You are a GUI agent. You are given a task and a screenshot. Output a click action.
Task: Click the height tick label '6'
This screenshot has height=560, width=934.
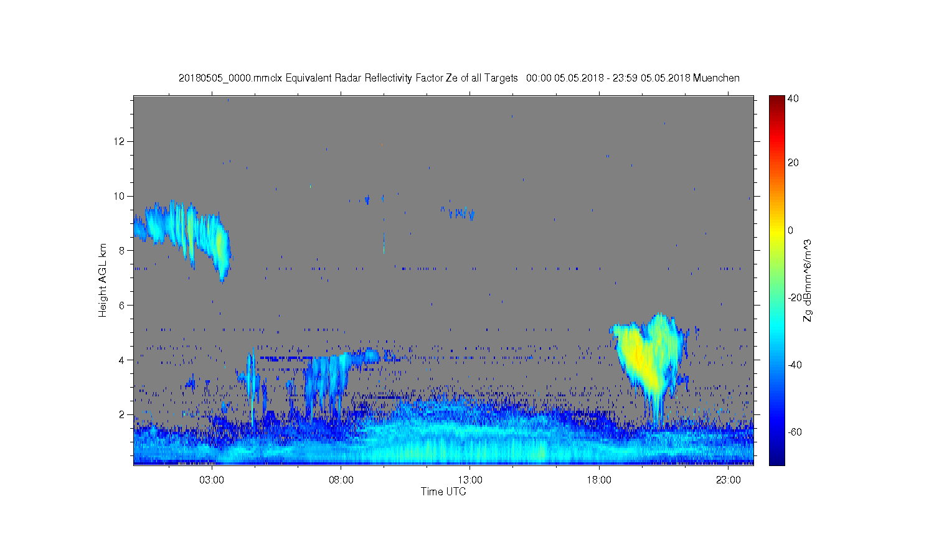(x=123, y=305)
